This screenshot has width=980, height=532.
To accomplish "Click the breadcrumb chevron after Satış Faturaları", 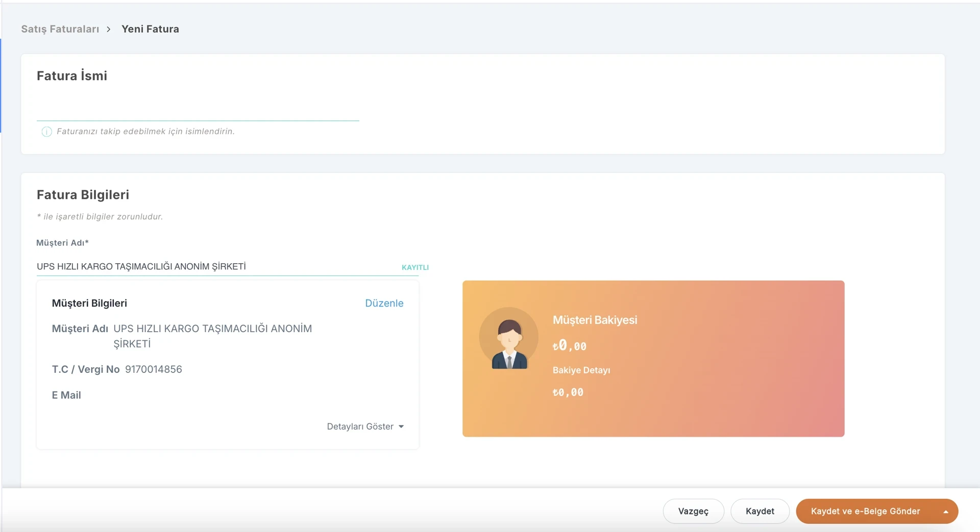I will [109, 29].
